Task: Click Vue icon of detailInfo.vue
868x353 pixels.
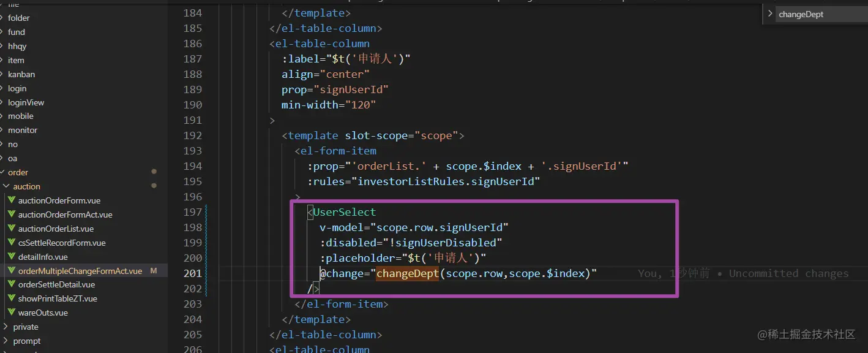Action: coord(11,257)
